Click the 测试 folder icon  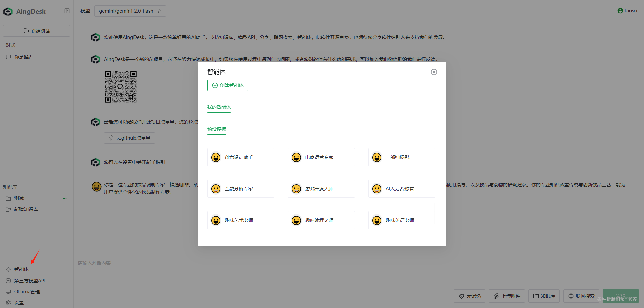click(8, 199)
